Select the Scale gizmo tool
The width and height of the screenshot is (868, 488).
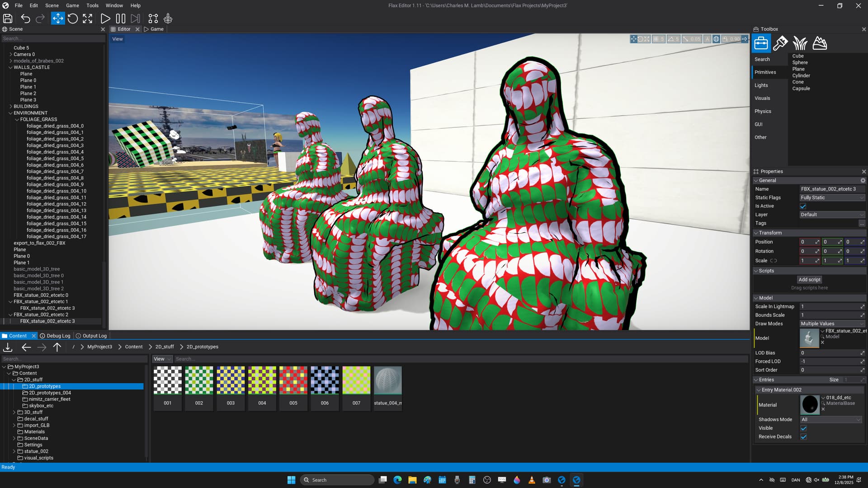(x=88, y=19)
